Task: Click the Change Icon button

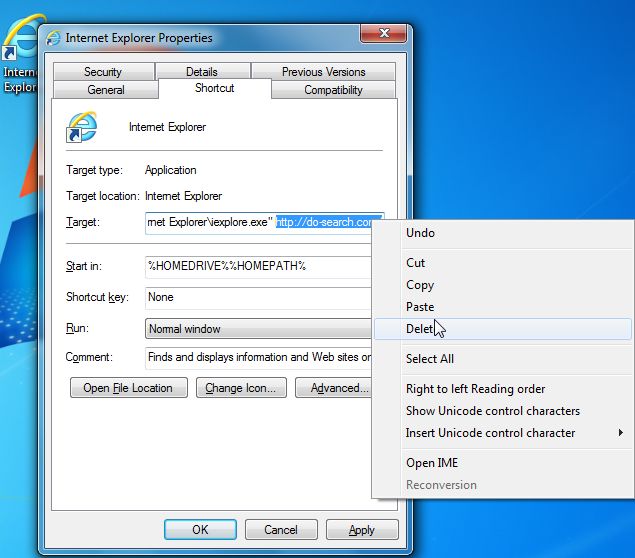Action: (x=241, y=388)
